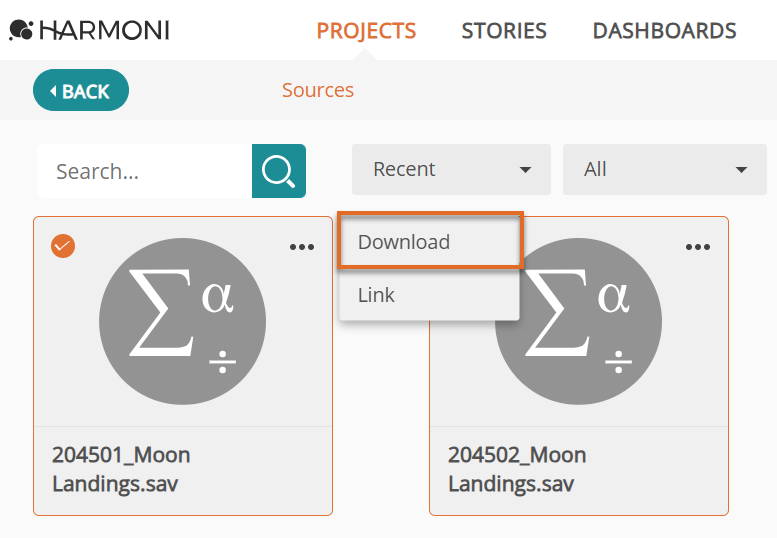The height and width of the screenshot is (538, 777).
Task: Open the Stories tab
Action: point(504,31)
